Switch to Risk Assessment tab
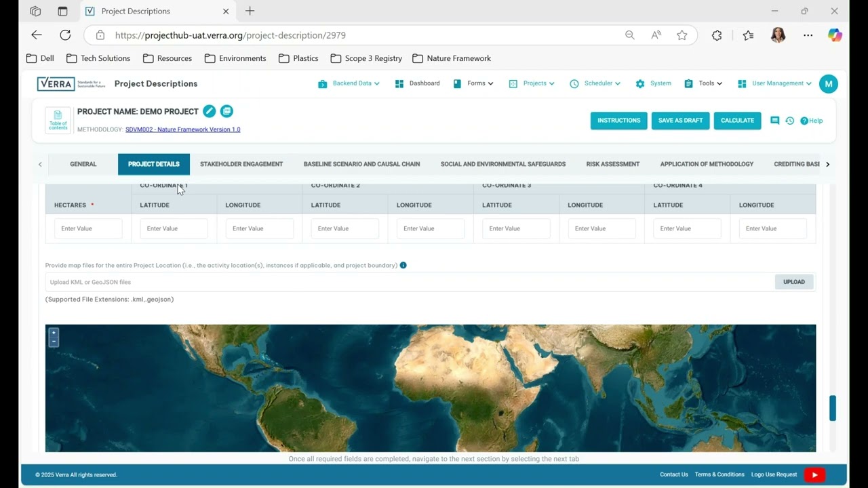Image resolution: width=868 pixels, height=488 pixels. pos(613,164)
